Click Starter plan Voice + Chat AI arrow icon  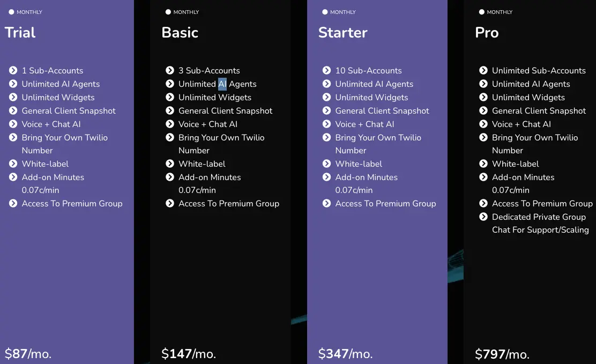pos(326,124)
